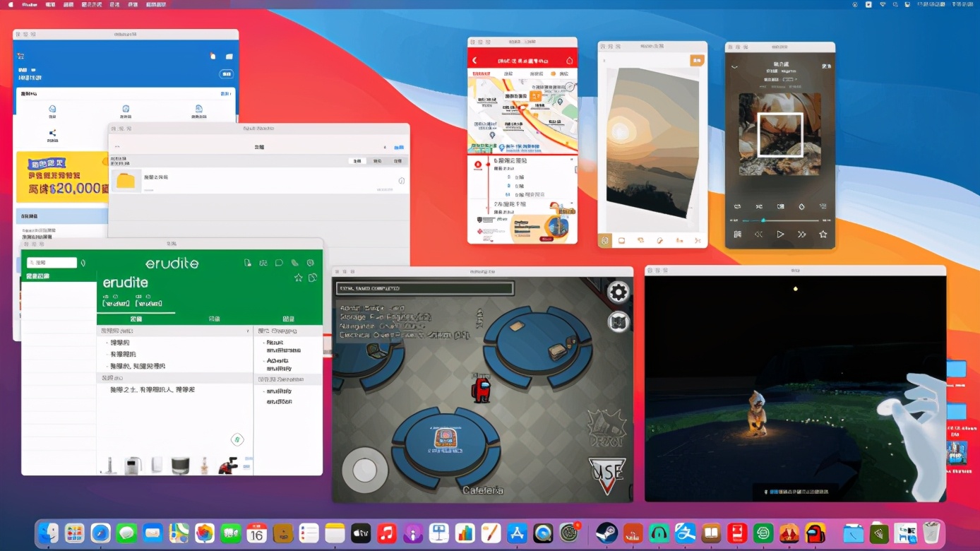Collapse the music player with the down chevron

coord(734,66)
